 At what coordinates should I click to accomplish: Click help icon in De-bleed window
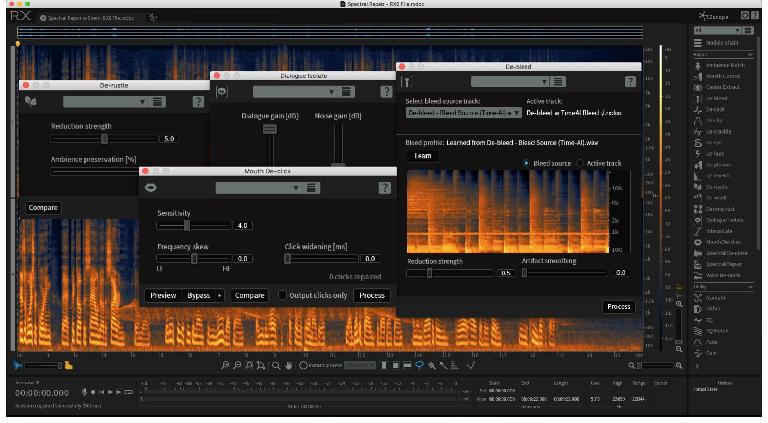(630, 82)
